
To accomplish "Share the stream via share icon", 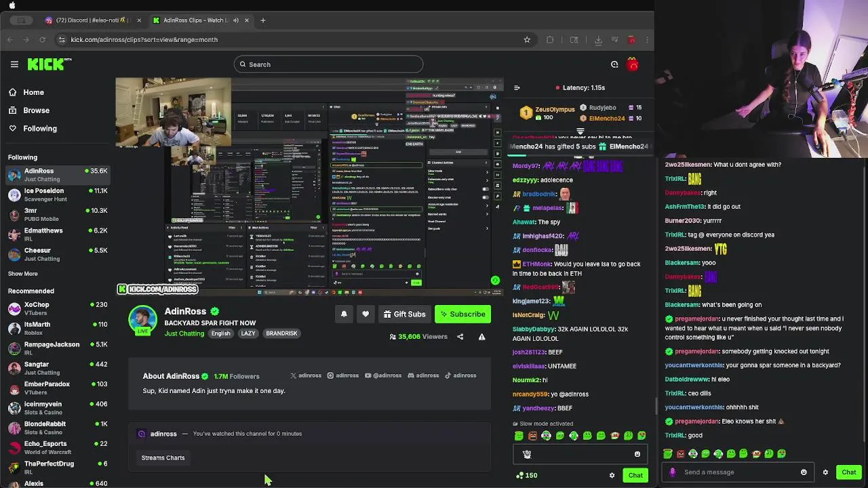I will pyautogui.click(x=460, y=337).
